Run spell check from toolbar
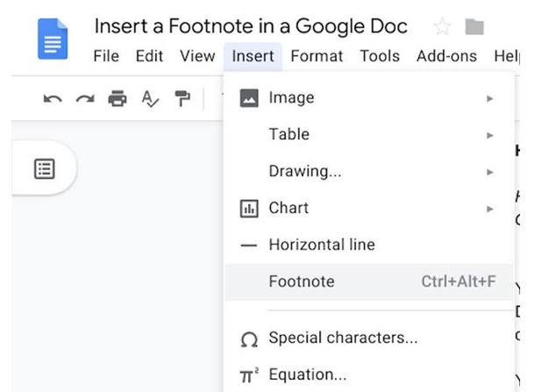535x392 pixels. pos(150,99)
